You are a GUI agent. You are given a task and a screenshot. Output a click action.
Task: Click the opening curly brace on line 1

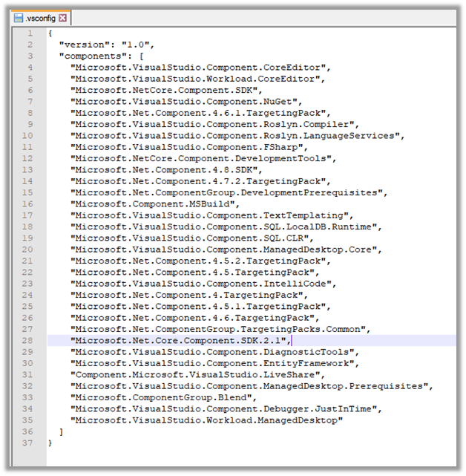pos(50,33)
